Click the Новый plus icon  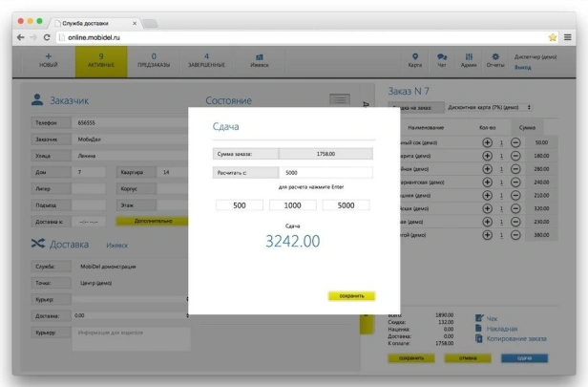pos(48,56)
